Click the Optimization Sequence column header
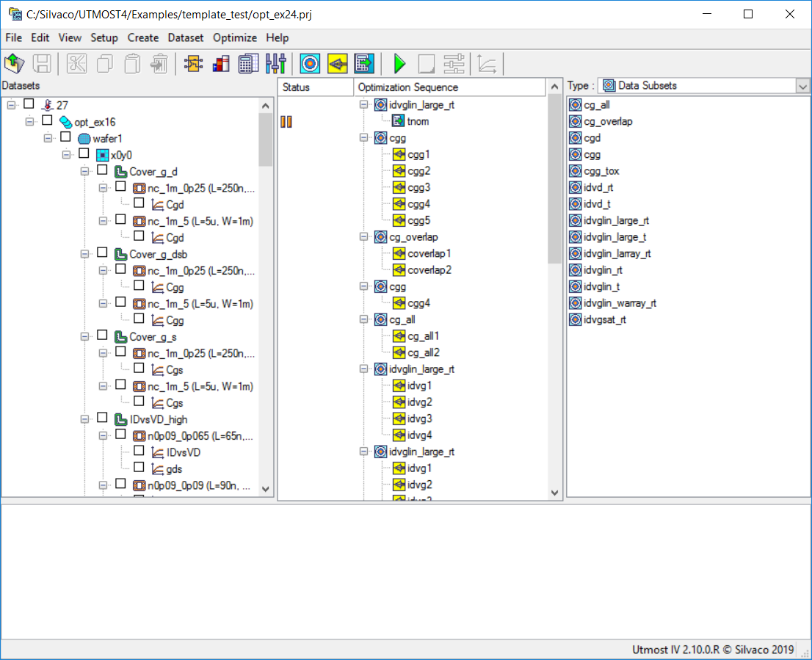Screen dimensions: 812x660 point(449,87)
